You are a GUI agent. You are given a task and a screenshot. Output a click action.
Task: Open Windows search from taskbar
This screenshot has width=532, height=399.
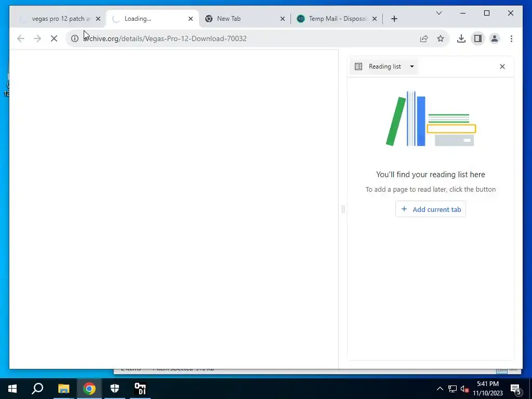click(x=37, y=389)
